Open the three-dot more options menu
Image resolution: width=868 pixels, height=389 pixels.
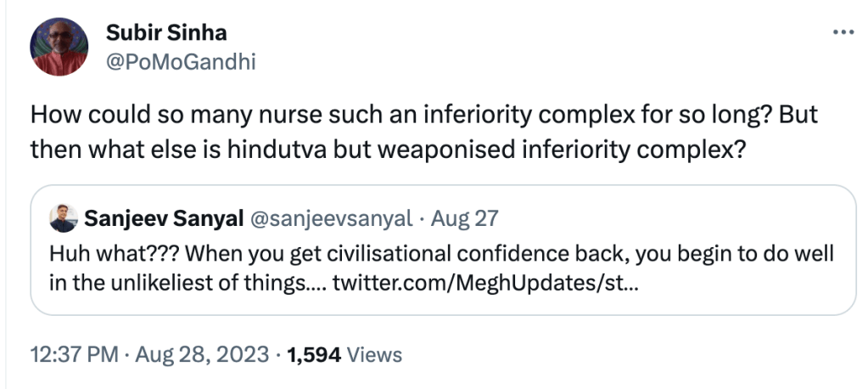(843, 32)
